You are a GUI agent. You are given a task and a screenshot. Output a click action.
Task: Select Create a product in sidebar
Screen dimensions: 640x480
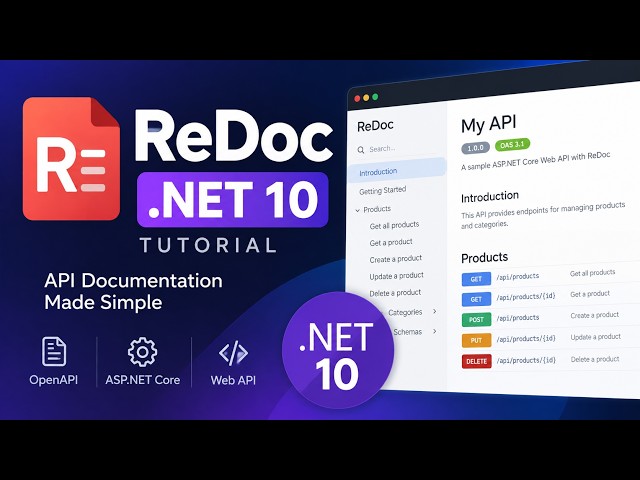[x=396, y=259]
